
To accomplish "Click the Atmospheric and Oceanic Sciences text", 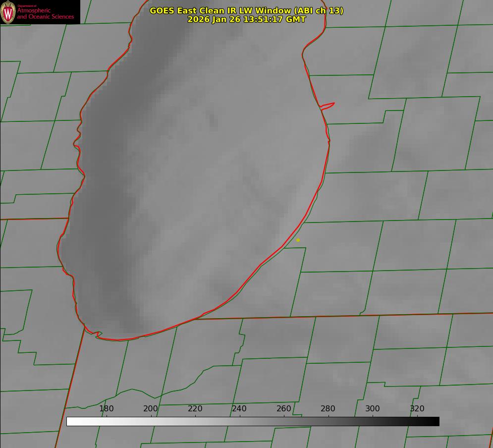I will click(x=45, y=13).
